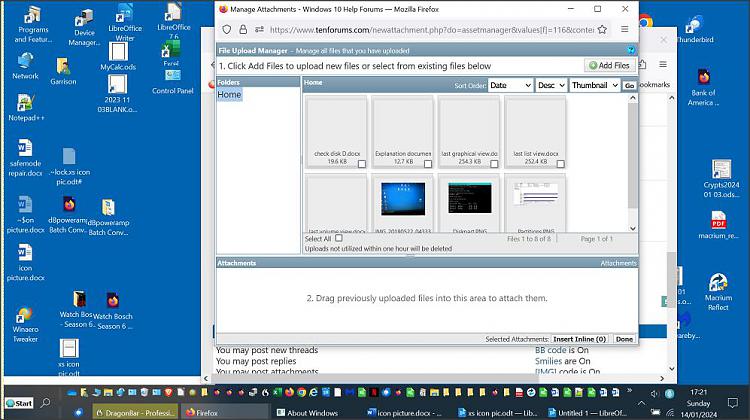Screen dimensions: 750x420
Task: Click scroll down arrow in file list
Action: pyautogui.click(x=633, y=228)
